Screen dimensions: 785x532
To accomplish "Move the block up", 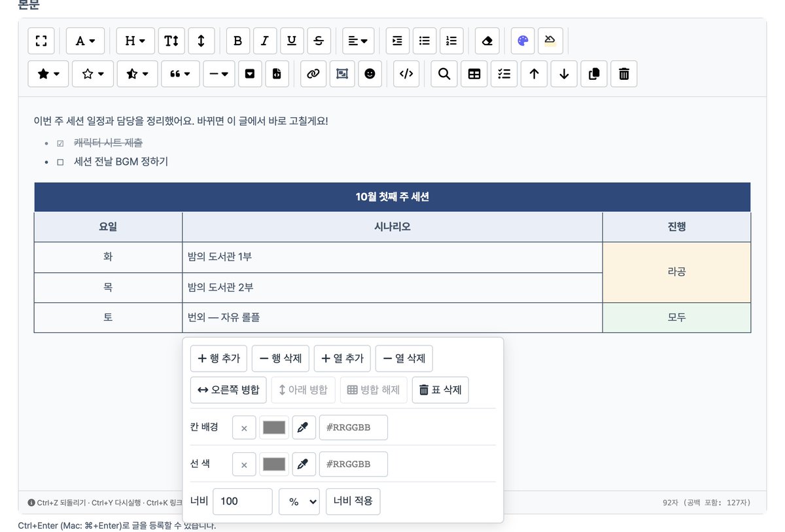I will (x=534, y=74).
